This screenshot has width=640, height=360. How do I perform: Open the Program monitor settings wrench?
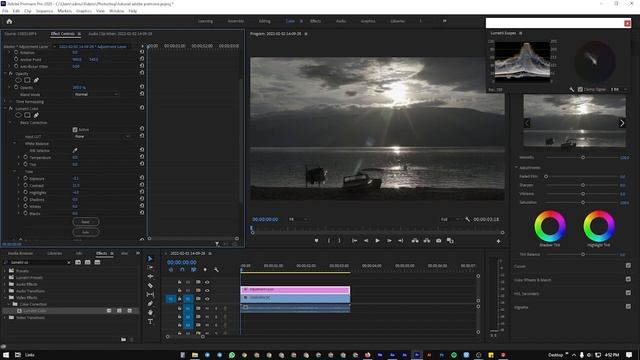point(467,220)
